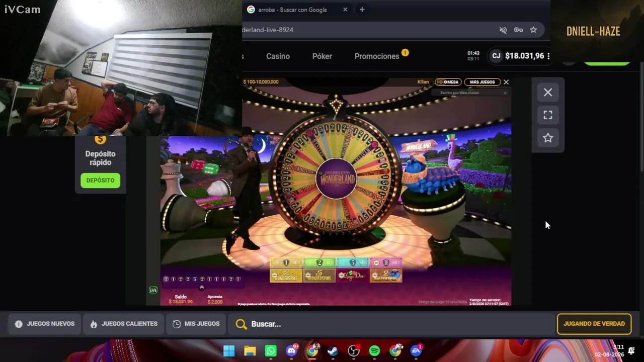Open EA app from taskbar
This screenshot has height=362, width=644.
tap(417, 350)
